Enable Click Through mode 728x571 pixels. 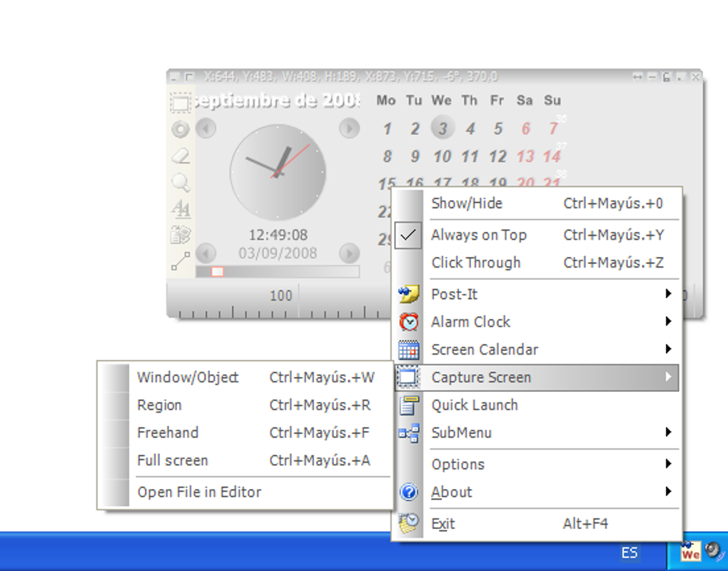pos(477,263)
